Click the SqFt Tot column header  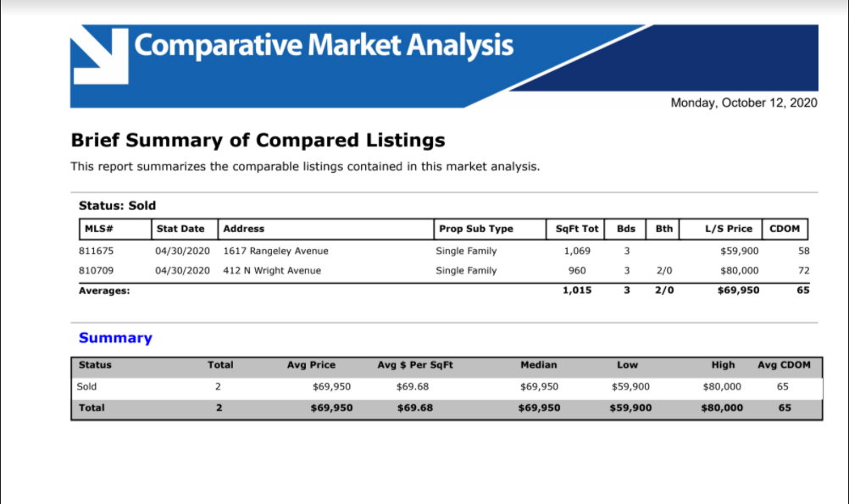pyautogui.click(x=577, y=229)
